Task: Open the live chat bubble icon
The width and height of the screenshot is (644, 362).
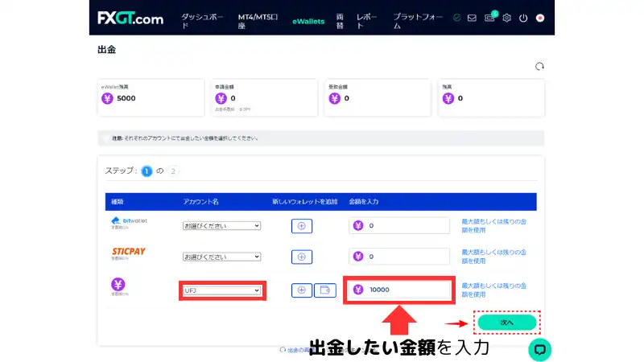Action: (x=540, y=349)
